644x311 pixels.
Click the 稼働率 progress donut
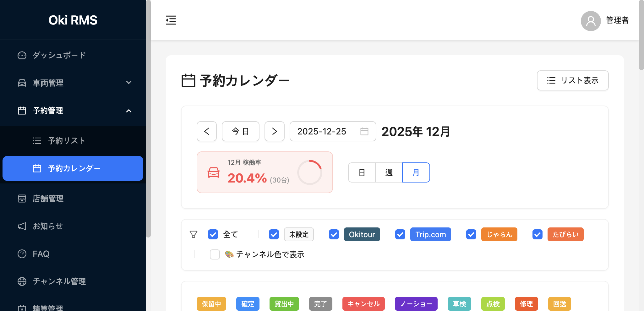click(309, 172)
